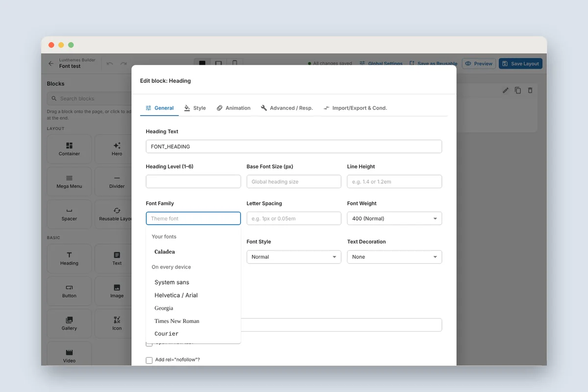Add a Spacer block
Image resolution: width=588 pixels, height=392 pixels.
69,214
